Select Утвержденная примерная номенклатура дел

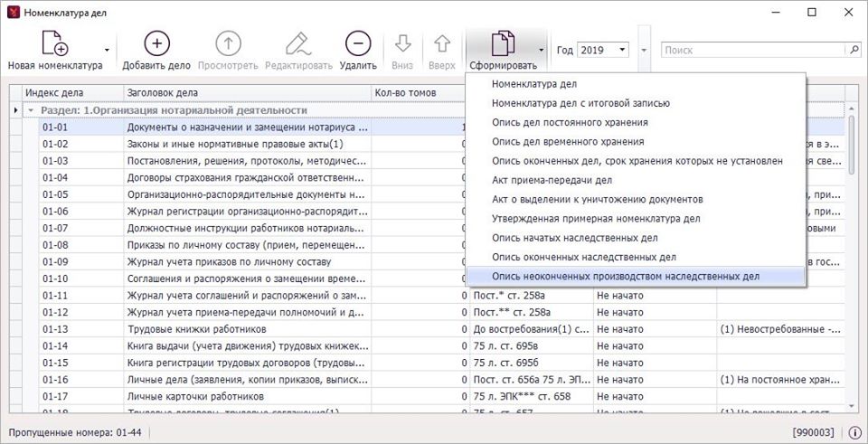click(x=636, y=219)
